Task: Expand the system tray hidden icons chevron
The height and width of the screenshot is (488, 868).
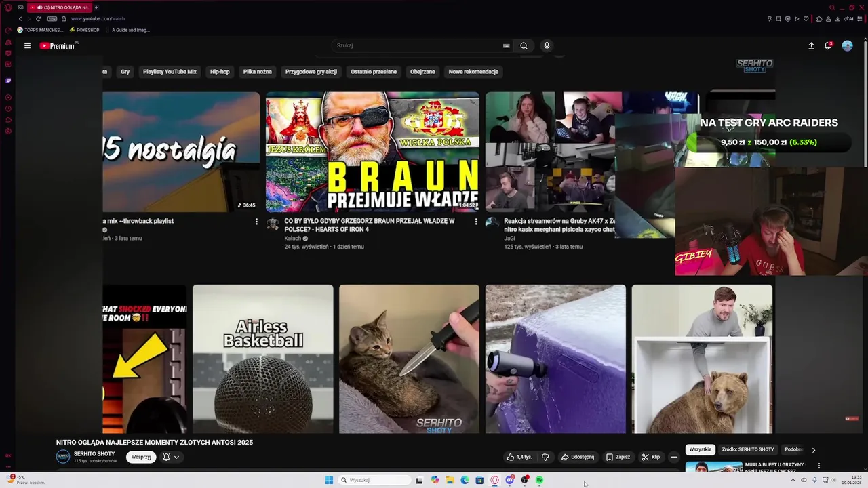Action: point(793,480)
